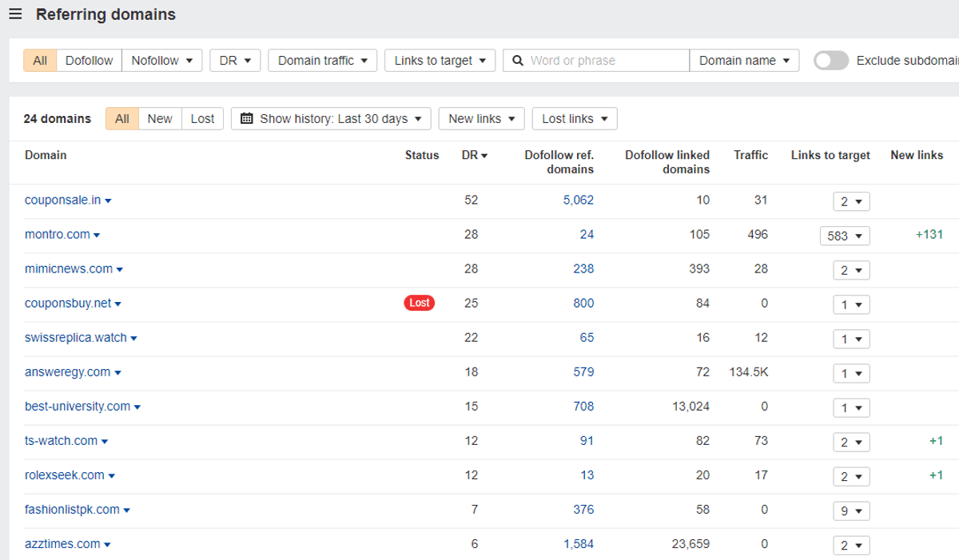Open the azztimes.com domain link

[62, 543]
